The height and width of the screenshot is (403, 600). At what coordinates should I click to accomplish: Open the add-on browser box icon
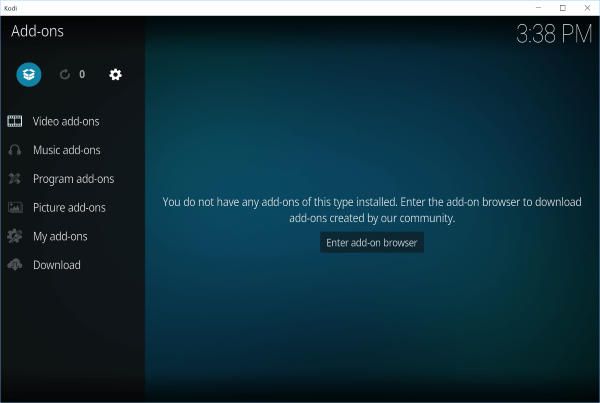click(29, 74)
